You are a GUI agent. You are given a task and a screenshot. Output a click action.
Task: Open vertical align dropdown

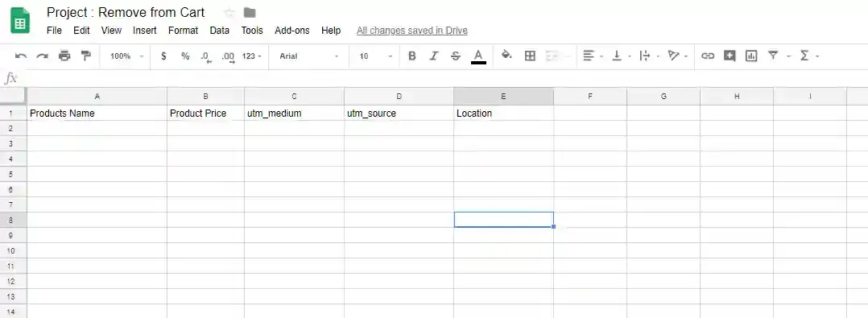pos(621,56)
